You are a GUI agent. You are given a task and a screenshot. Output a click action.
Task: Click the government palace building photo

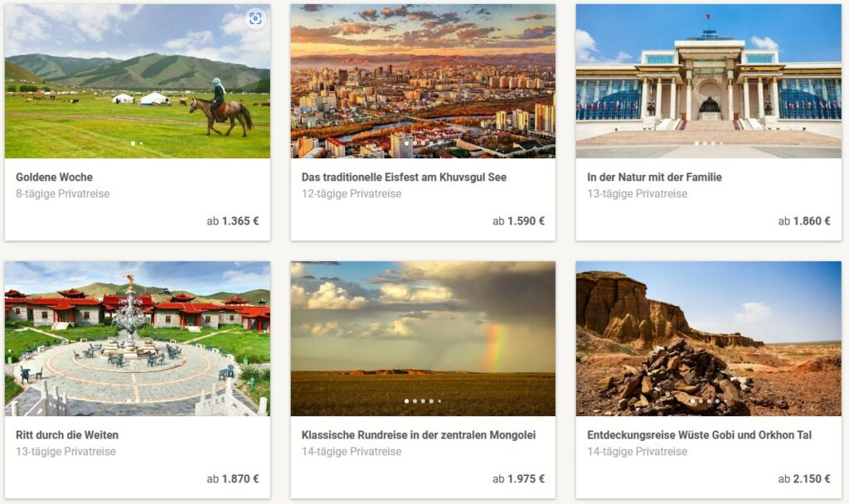tap(708, 81)
